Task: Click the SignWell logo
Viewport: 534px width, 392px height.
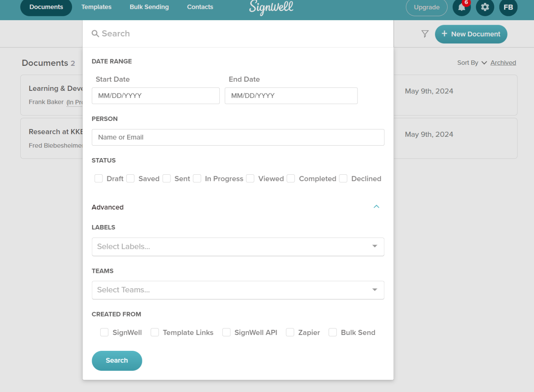Action: 271,7
